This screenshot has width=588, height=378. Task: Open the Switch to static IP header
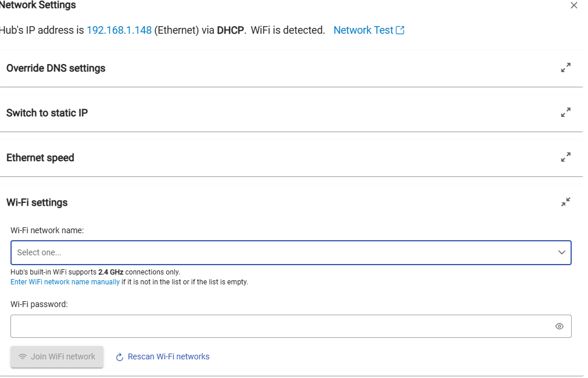(x=47, y=113)
